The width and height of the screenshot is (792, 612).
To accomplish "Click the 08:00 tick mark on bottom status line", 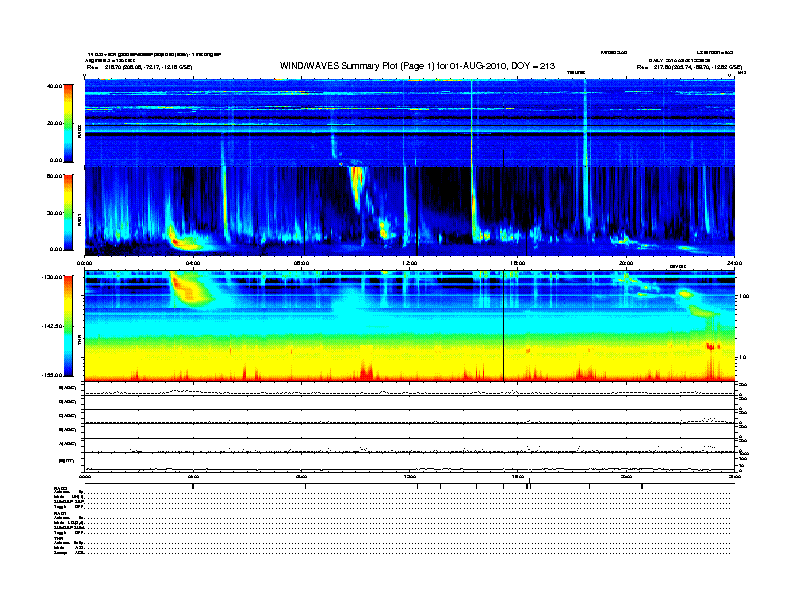I will 305,486.
